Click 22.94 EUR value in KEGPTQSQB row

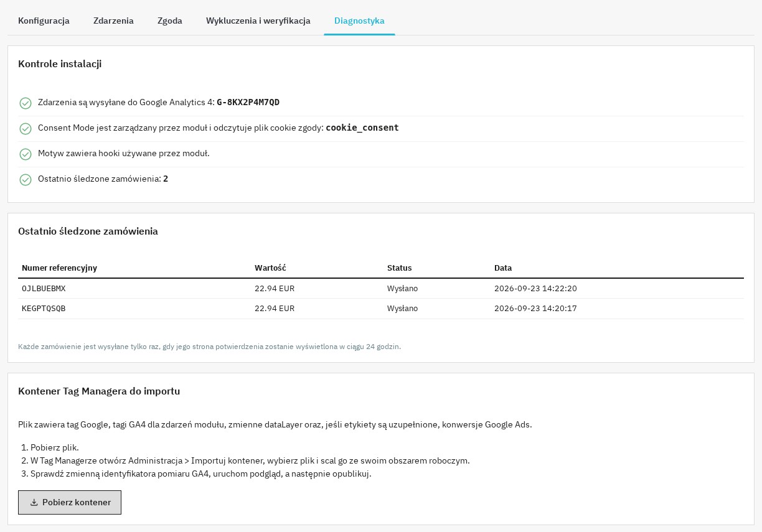pos(275,309)
